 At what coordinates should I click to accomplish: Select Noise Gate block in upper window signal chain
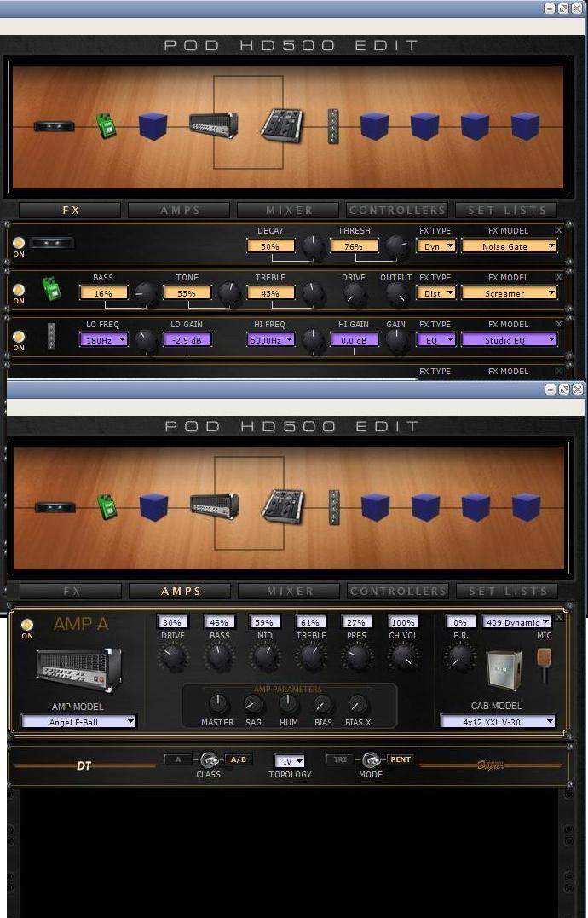[x=54, y=126]
